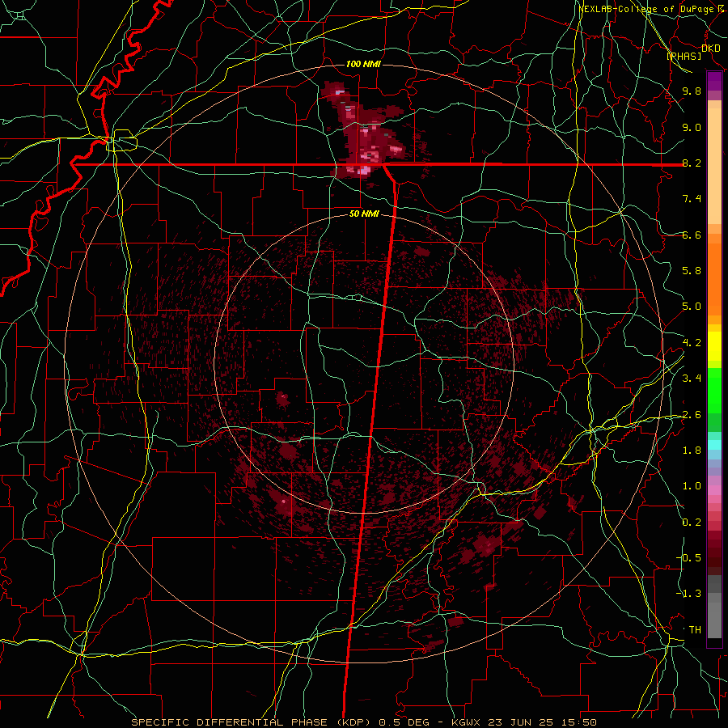Click the -1.3 scale value
The height and width of the screenshot is (728, 728).
[x=688, y=594]
